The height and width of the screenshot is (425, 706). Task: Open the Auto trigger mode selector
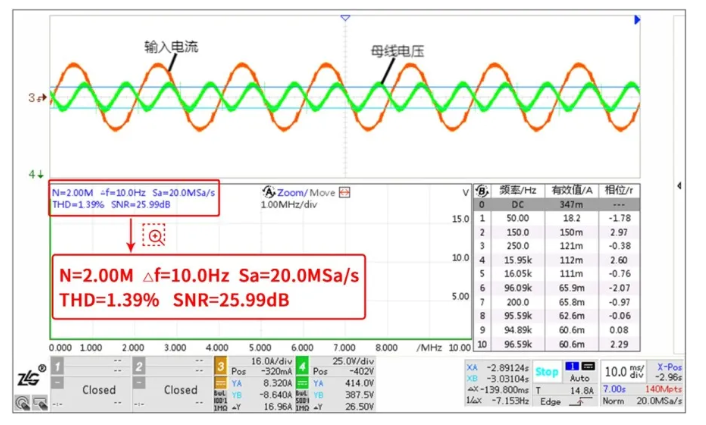click(x=580, y=379)
